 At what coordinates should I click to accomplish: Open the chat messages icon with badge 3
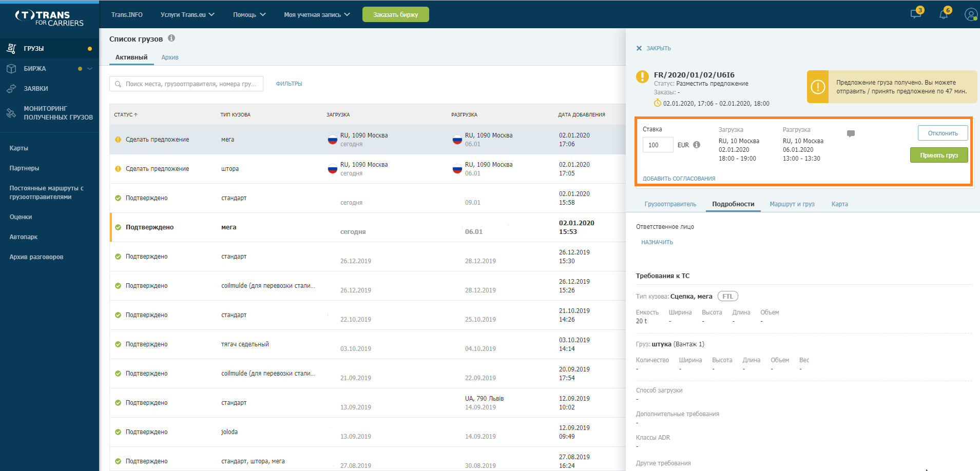916,14
